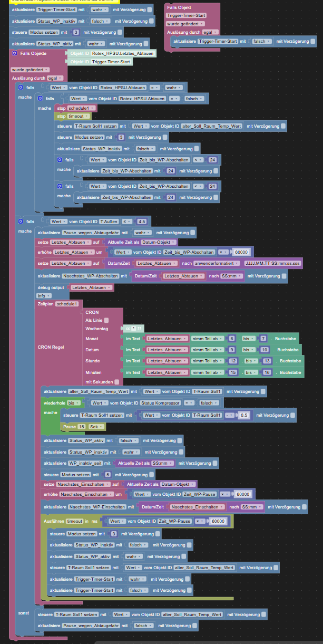Open gear settings of Falls Objekte block

pos(14,53)
